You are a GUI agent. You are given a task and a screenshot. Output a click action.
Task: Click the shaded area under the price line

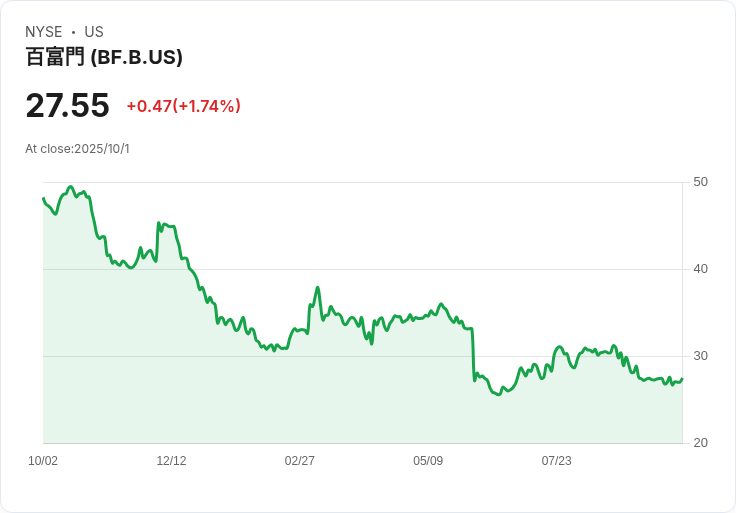click(x=300, y=400)
